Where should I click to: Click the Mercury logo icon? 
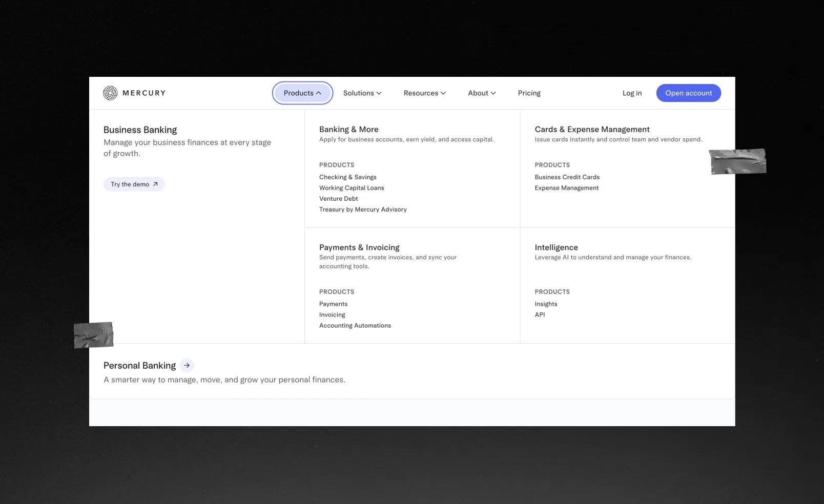(110, 93)
